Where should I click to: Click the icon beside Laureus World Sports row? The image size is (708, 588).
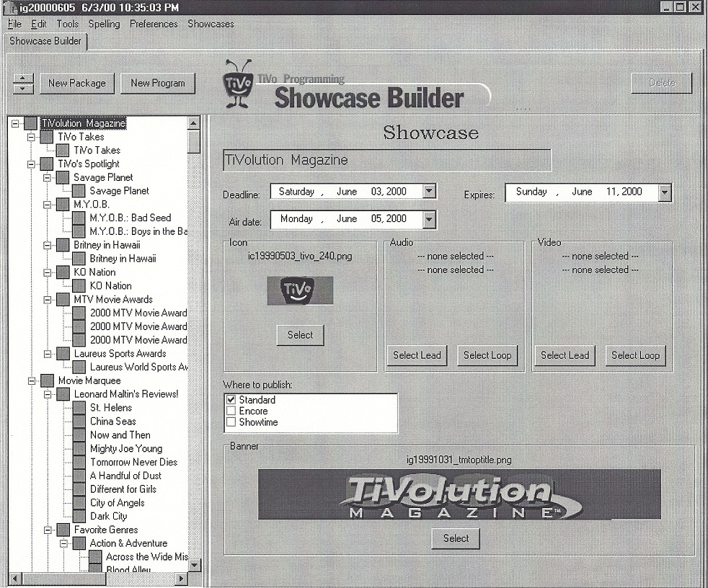(x=79, y=367)
